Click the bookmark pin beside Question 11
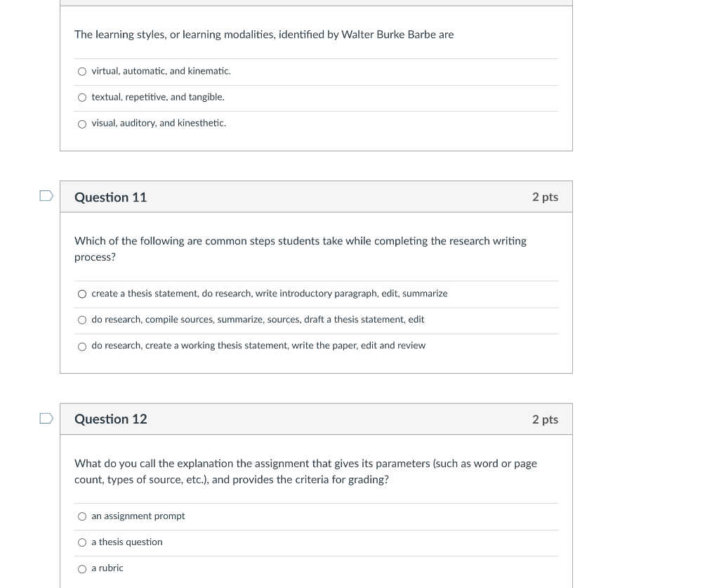 (x=45, y=195)
